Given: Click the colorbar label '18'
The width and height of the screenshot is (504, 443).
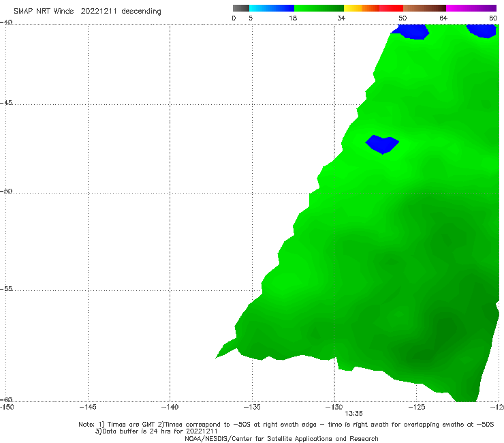Looking at the screenshot, I should coord(293,18).
